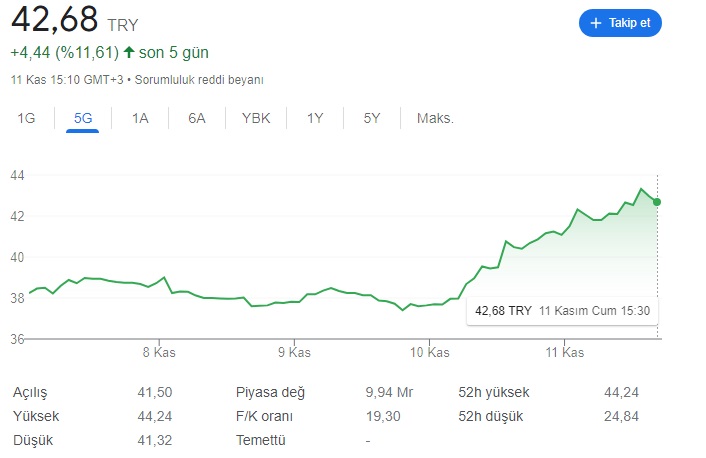Image resolution: width=706 pixels, height=458 pixels.
Task: Switch to the 6A range tab
Action: coord(197,118)
